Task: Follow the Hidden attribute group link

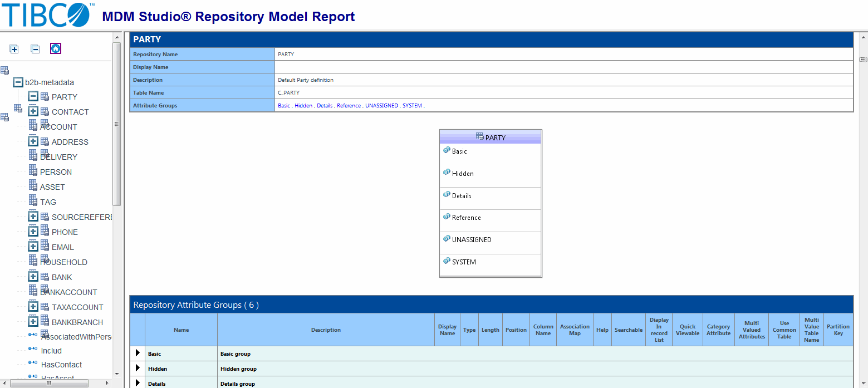Action: (x=303, y=105)
